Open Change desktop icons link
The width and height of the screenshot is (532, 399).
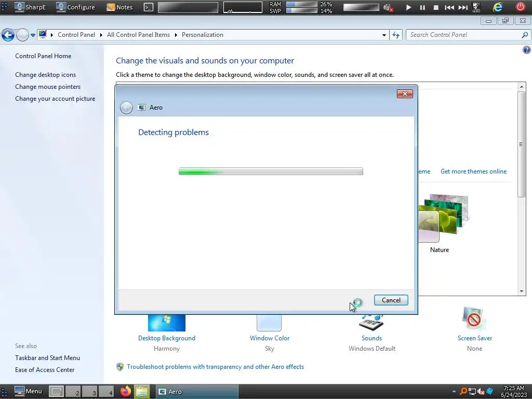pos(46,75)
